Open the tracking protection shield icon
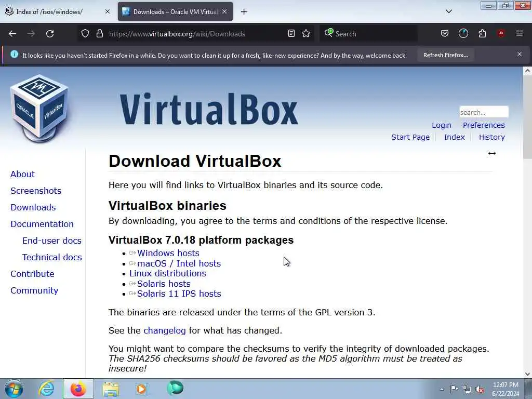 (x=85, y=34)
